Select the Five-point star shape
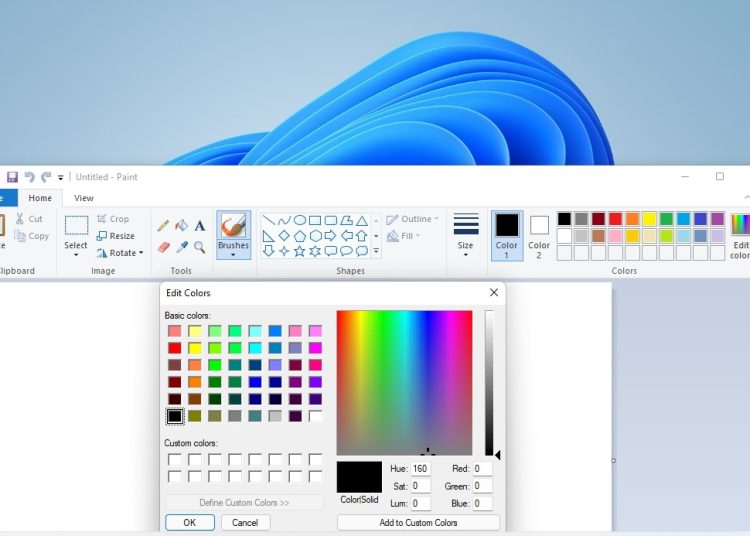750x536 pixels. [x=299, y=251]
